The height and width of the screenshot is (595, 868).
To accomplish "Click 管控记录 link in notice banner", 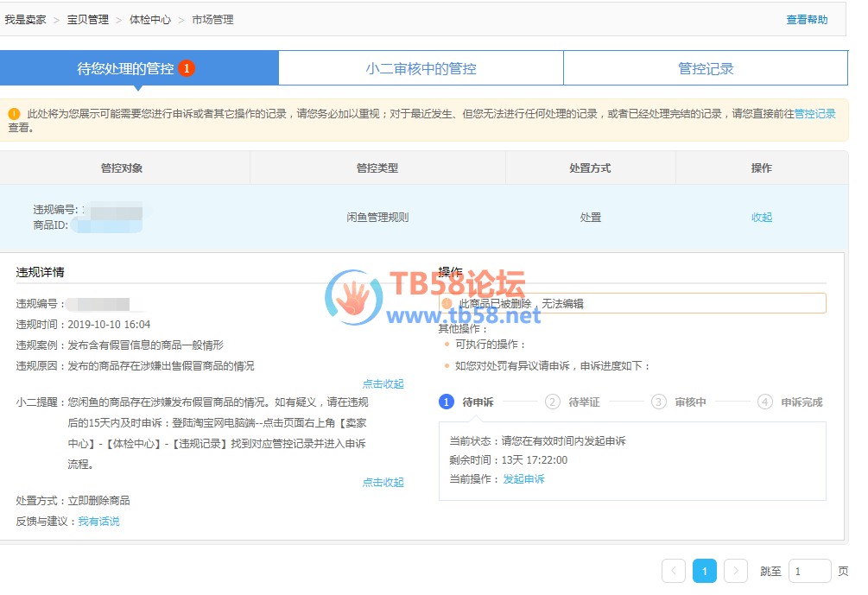I will (x=814, y=114).
